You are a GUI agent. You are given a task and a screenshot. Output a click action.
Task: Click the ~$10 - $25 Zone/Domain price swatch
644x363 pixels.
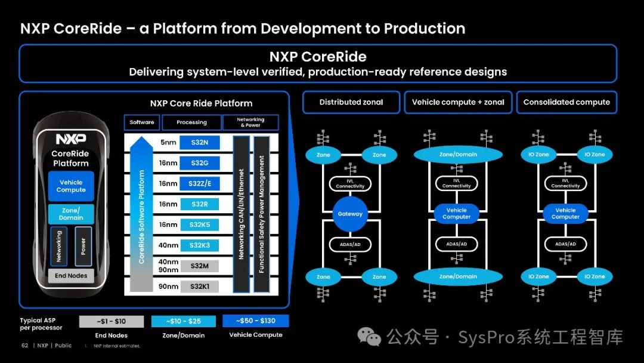click(x=183, y=321)
